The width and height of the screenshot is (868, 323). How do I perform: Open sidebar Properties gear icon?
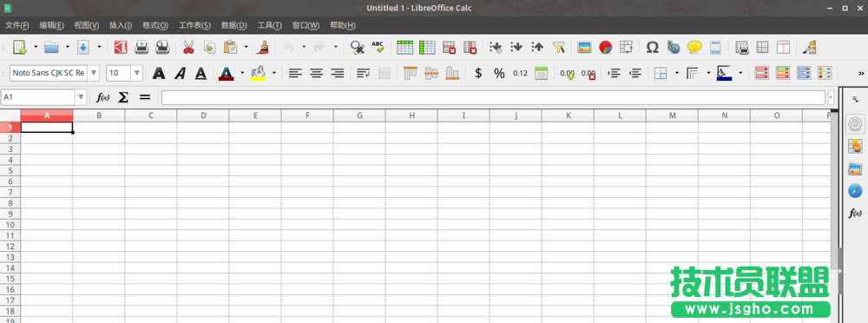pyautogui.click(x=855, y=125)
